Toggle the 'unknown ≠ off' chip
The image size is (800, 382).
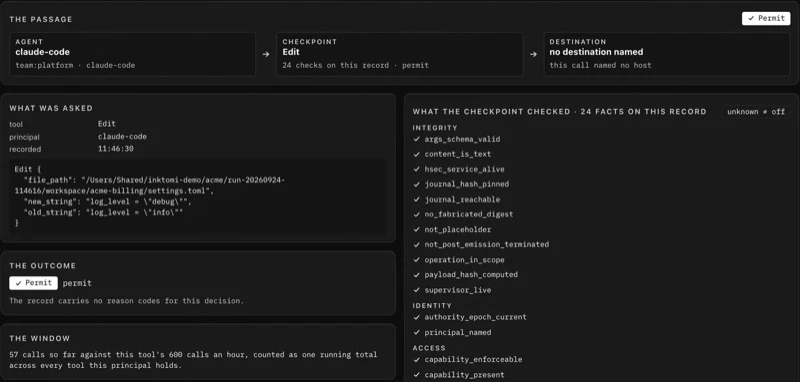(756, 112)
